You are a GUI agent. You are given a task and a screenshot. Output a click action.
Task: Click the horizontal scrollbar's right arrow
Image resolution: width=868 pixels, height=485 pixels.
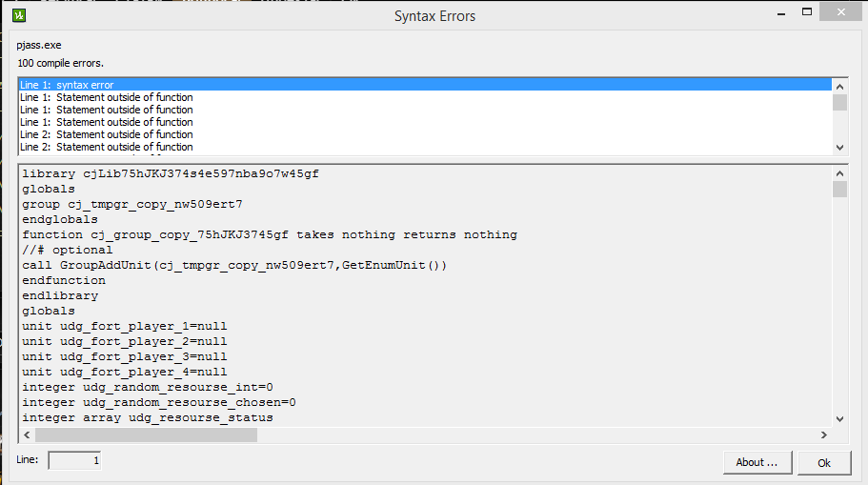(823, 434)
